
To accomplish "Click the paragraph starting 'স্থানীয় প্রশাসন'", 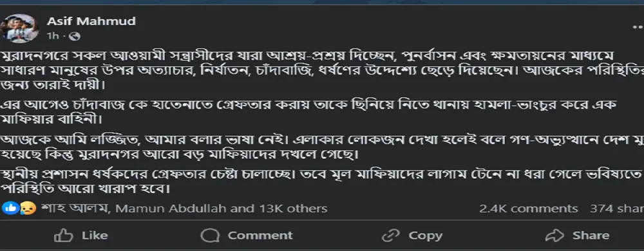I will click(x=322, y=183).
